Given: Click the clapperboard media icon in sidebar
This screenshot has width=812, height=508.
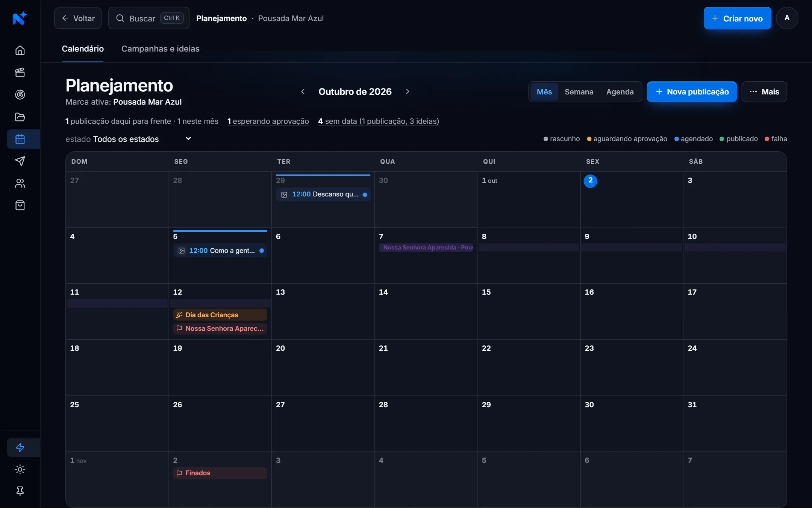Looking at the screenshot, I should 20,73.
